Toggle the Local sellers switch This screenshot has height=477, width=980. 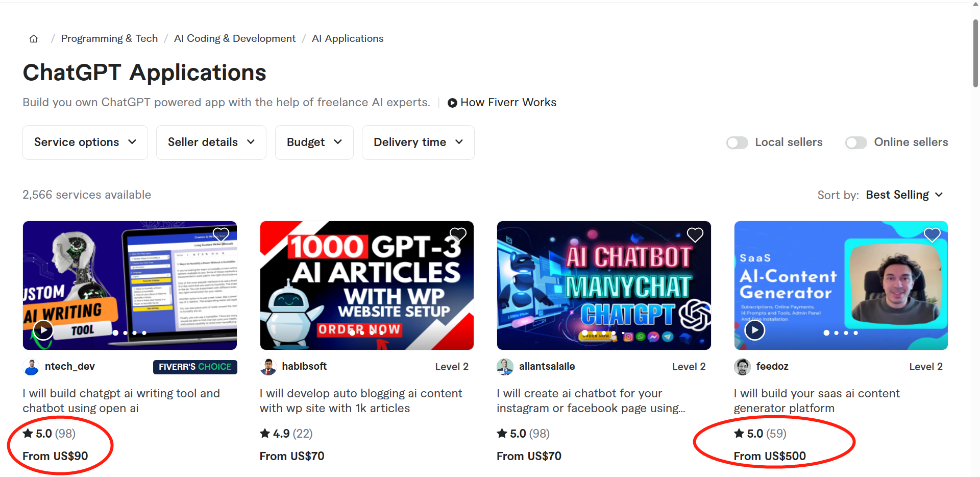(x=737, y=142)
